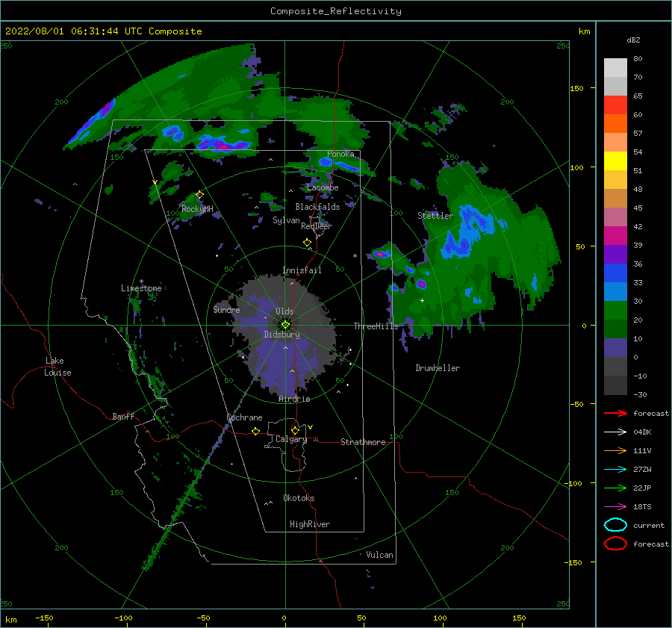The height and width of the screenshot is (628, 672).
Task: Select yellow diamond marker above Calgary label
Action: tap(295, 430)
